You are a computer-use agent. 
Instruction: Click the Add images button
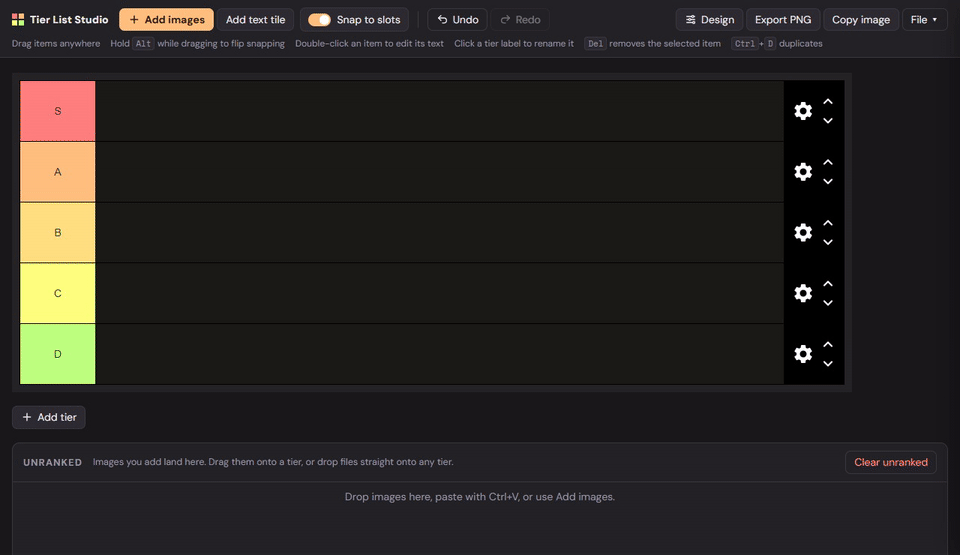pos(167,20)
